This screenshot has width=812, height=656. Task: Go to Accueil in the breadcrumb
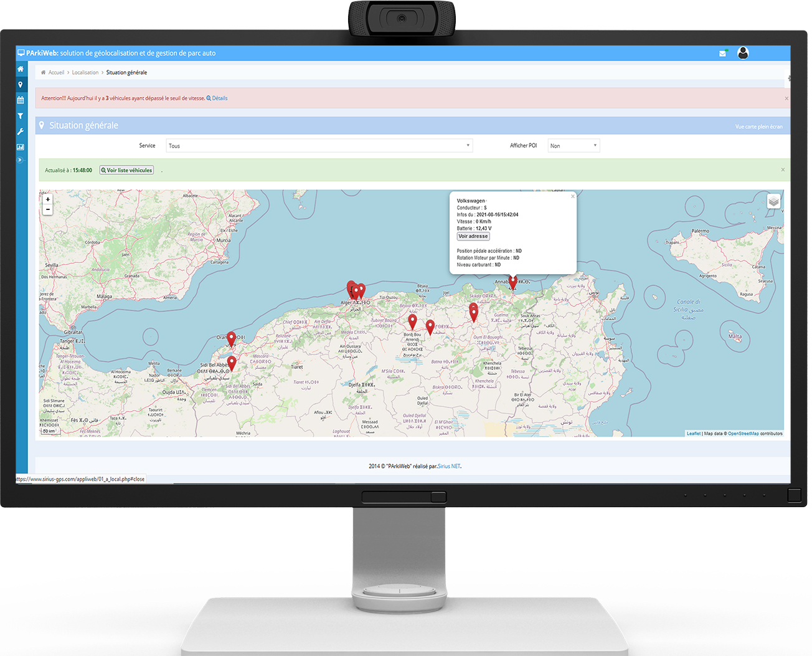coord(56,73)
